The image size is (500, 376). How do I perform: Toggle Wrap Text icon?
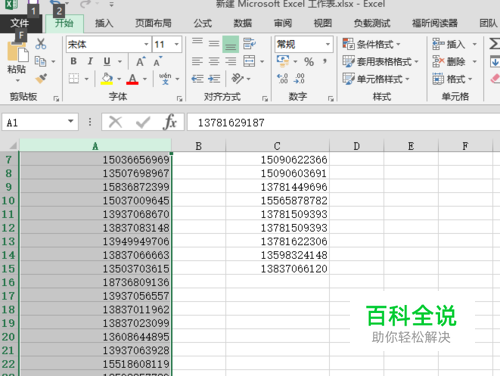point(249,44)
